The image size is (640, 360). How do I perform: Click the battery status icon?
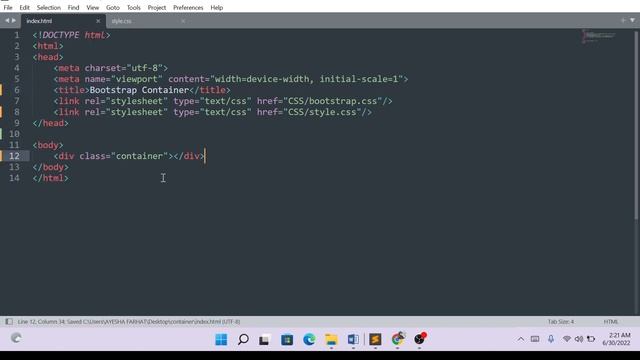(591, 339)
